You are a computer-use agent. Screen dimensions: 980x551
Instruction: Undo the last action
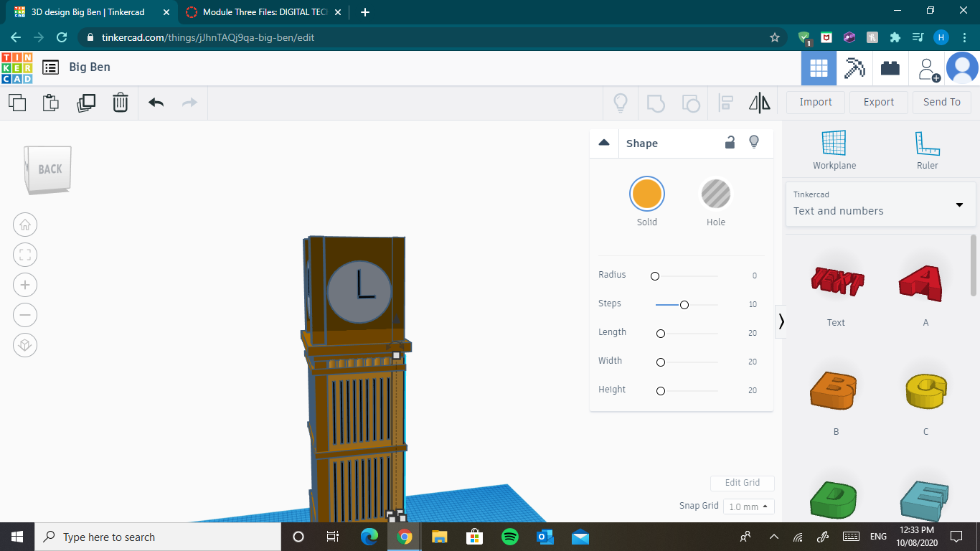point(156,103)
